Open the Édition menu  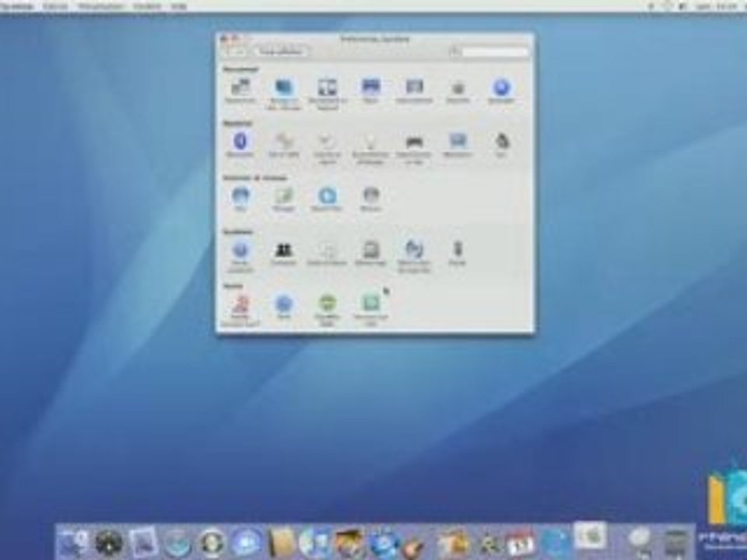[x=55, y=6]
